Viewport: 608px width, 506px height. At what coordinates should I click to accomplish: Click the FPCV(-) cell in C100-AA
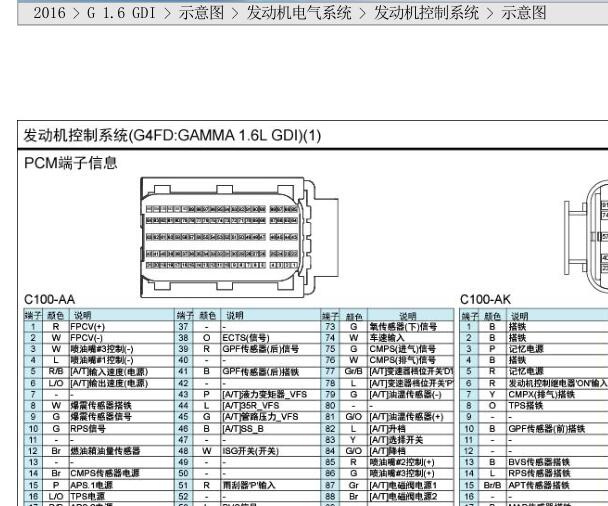[x=121, y=338]
